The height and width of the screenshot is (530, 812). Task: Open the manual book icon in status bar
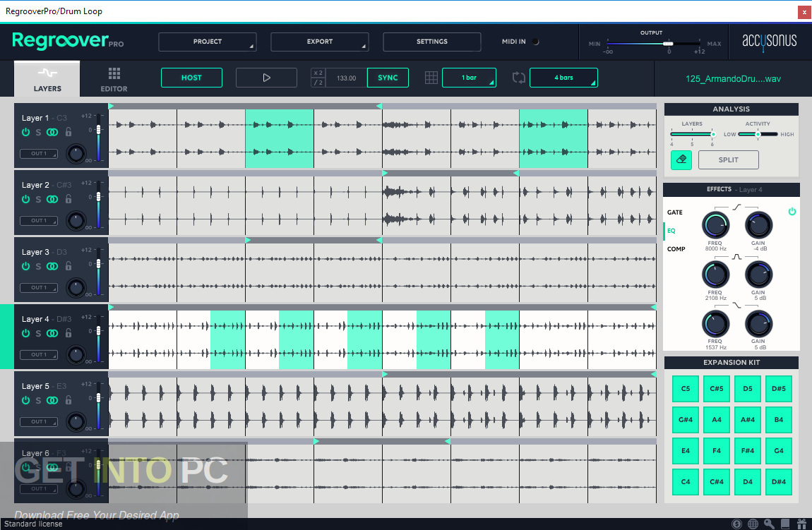click(x=785, y=524)
